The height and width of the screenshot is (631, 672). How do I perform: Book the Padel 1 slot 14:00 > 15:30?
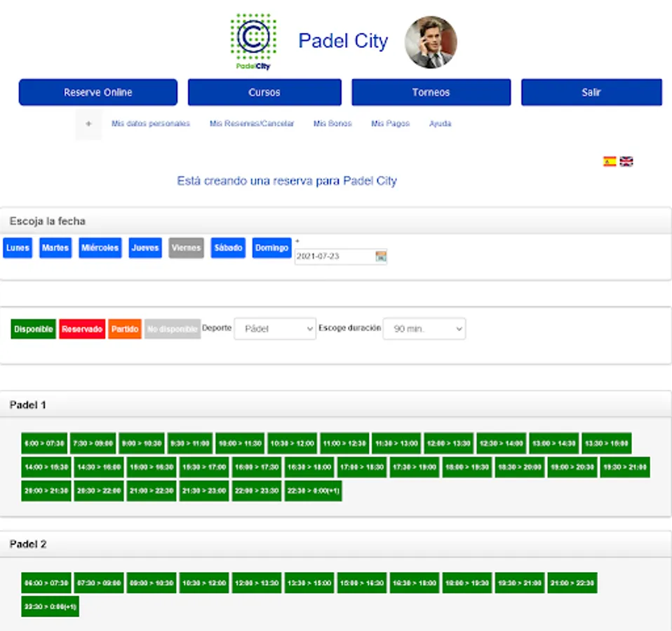46,467
